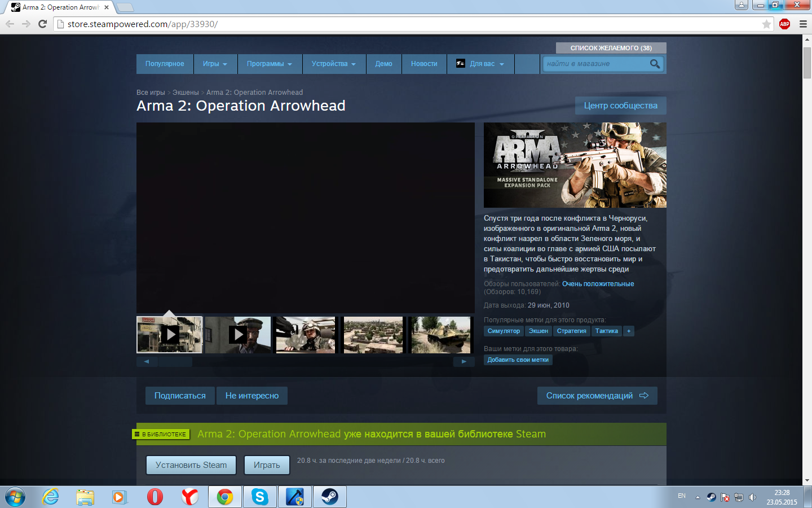Open Steam client from the taskbar
The height and width of the screenshot is (508, 812).
pyautogui.click(x=330, y=497)
